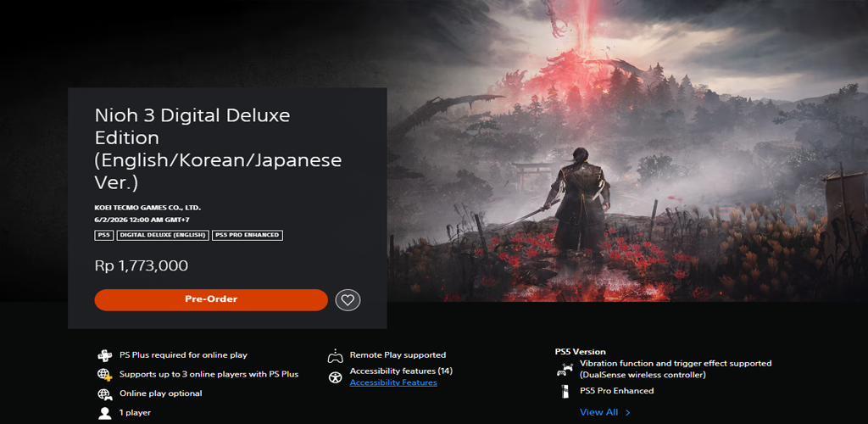Click the 1 player person icon
This screenshot has width=868, height=424.
tap(104, 413)
